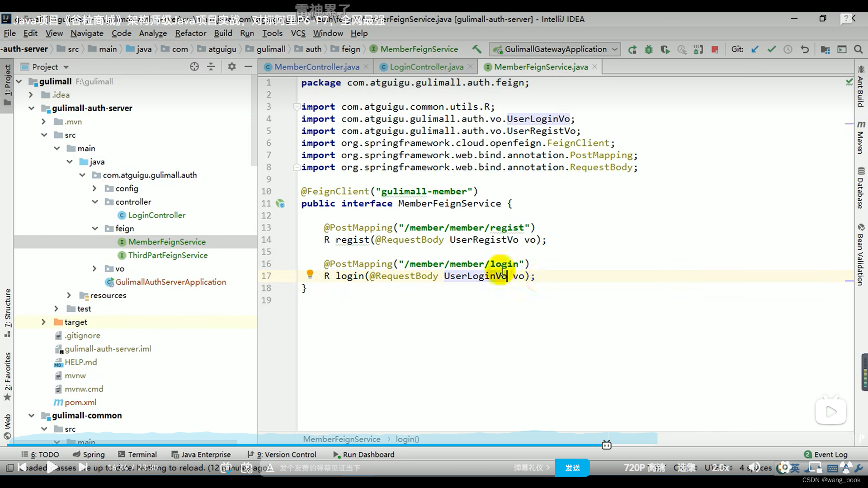Start debugging with the bug icon
The width and height of the screenshot is (868, 488).
coord(649,49)
